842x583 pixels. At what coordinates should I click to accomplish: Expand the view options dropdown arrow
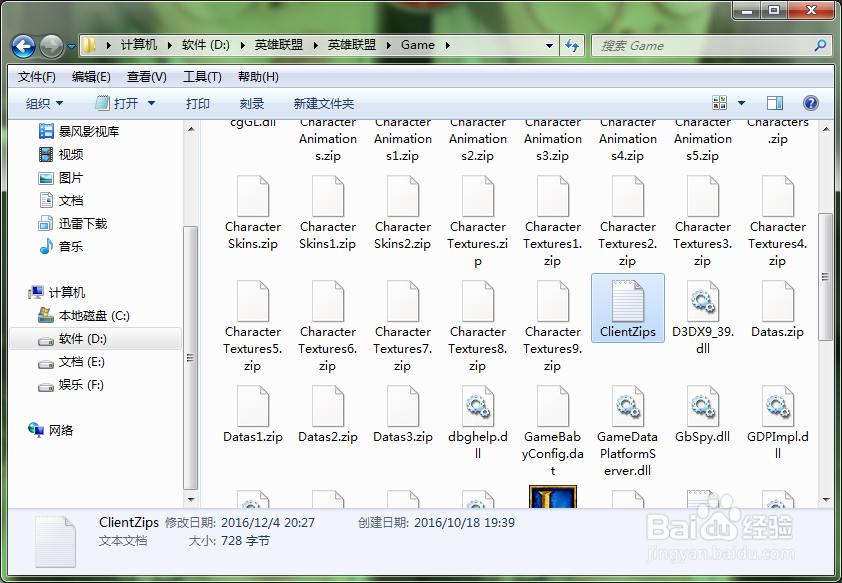[x=742, y=103]
